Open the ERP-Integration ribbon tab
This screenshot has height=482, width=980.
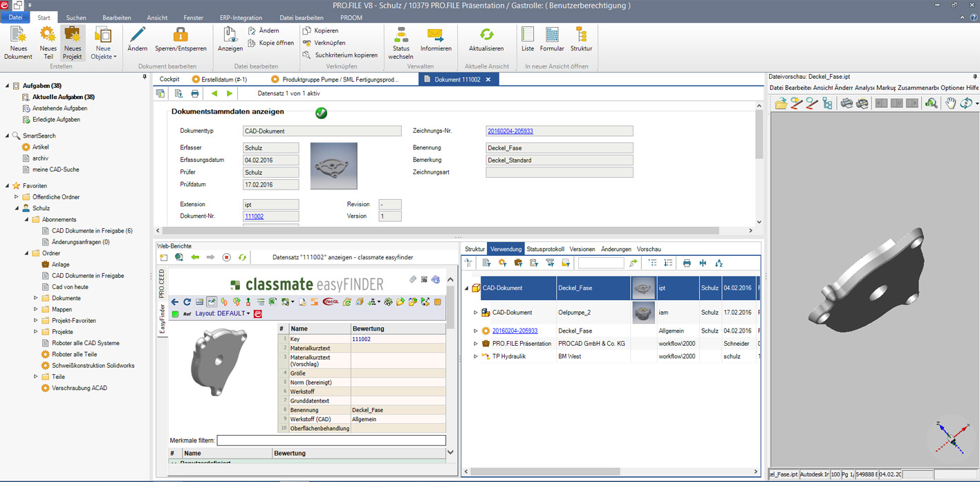pos(241,18)
